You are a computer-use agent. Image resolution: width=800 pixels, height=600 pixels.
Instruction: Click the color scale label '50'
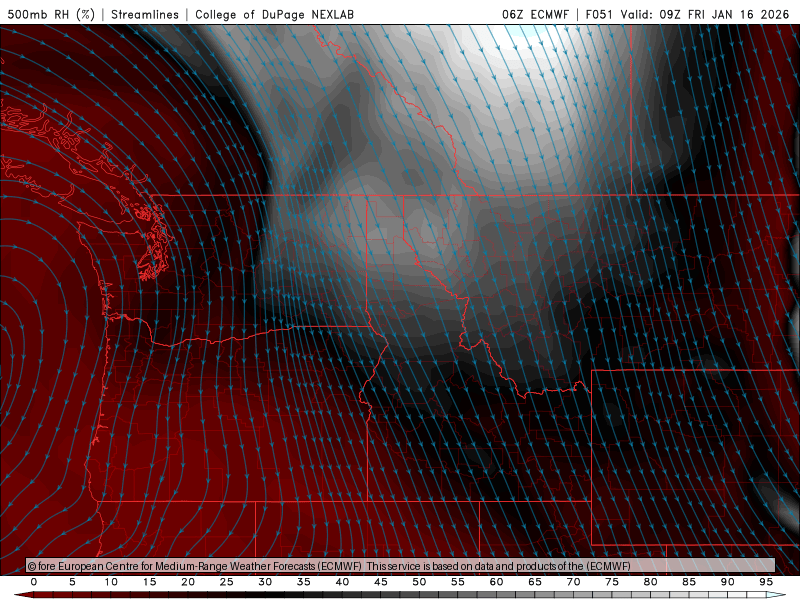click(419, 582)
